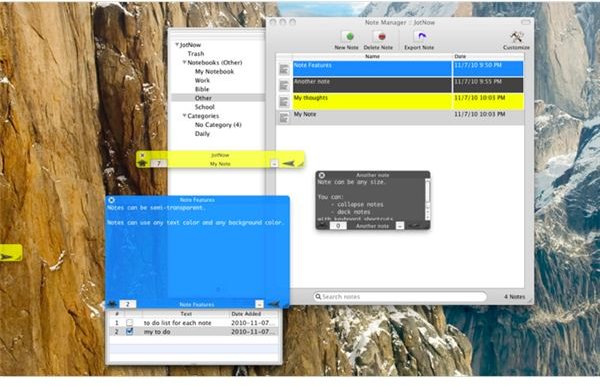
Task: Click the round close icon on gray Another note
Action: pyautogui.click(x=322, y=175)
